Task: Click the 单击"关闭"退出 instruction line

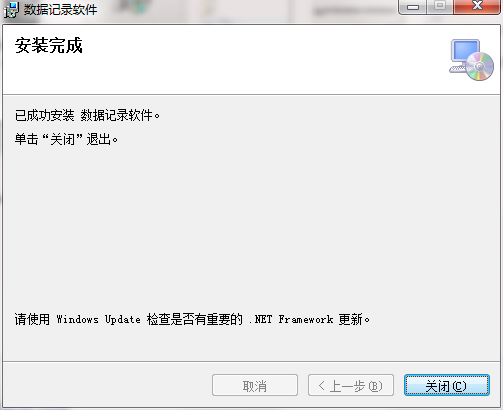Action: pyautogui.click(x=66, y=139)
